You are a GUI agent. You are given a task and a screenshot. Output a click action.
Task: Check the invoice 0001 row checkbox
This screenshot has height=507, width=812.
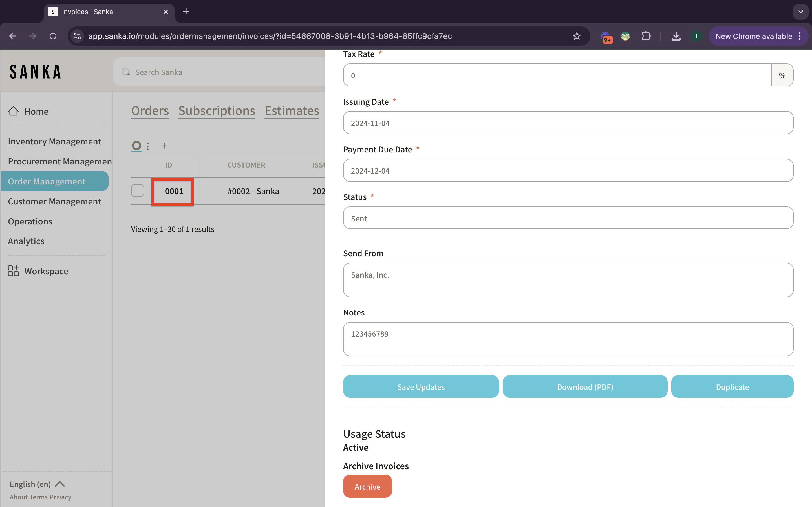(138, 191)
